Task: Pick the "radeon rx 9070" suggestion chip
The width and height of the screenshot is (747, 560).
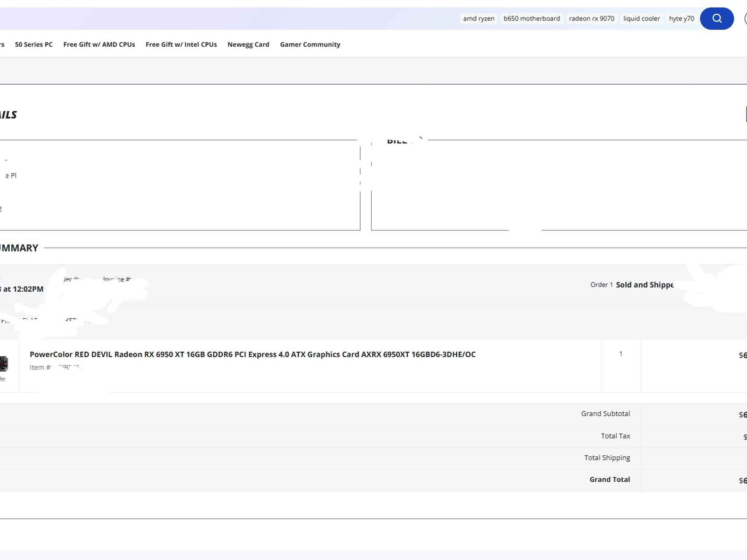Action: (x=591, y=19)
